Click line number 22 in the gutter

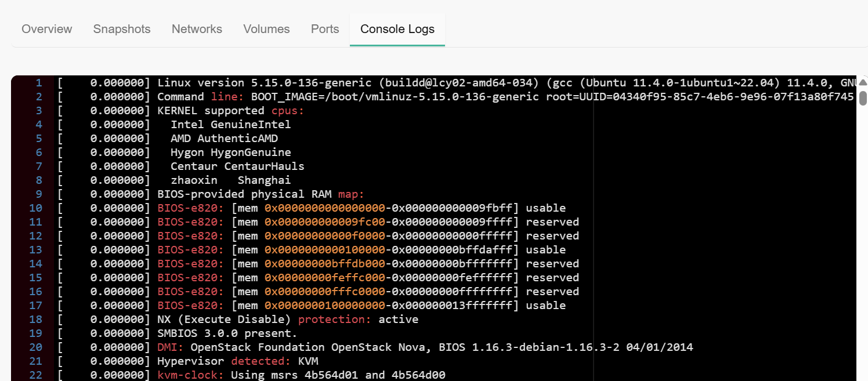(35, 375)
